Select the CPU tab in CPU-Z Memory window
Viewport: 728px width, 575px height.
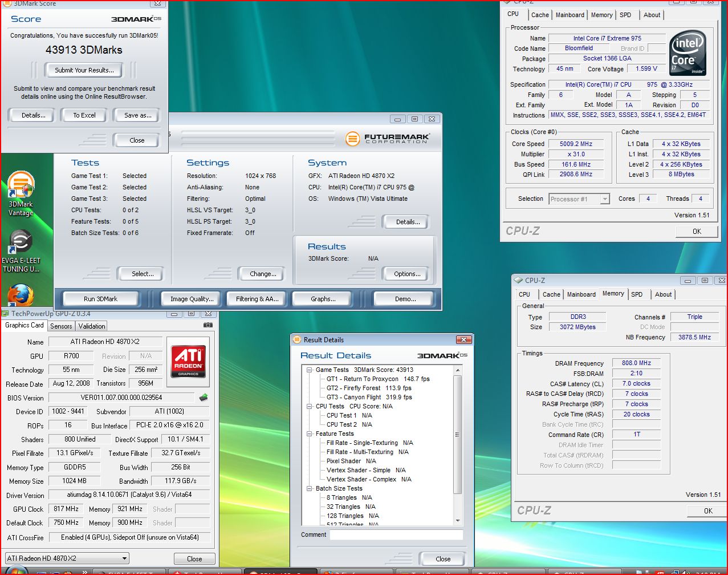(x=524, y=294)
